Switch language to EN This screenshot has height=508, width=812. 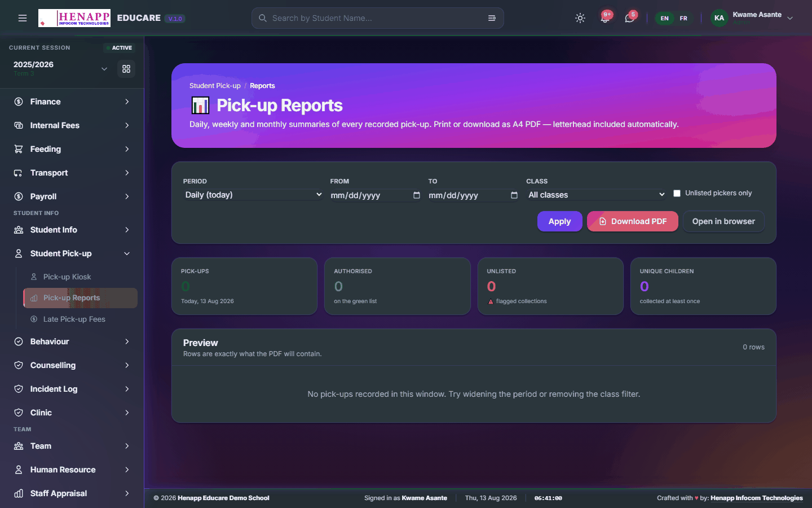[665, 18]
